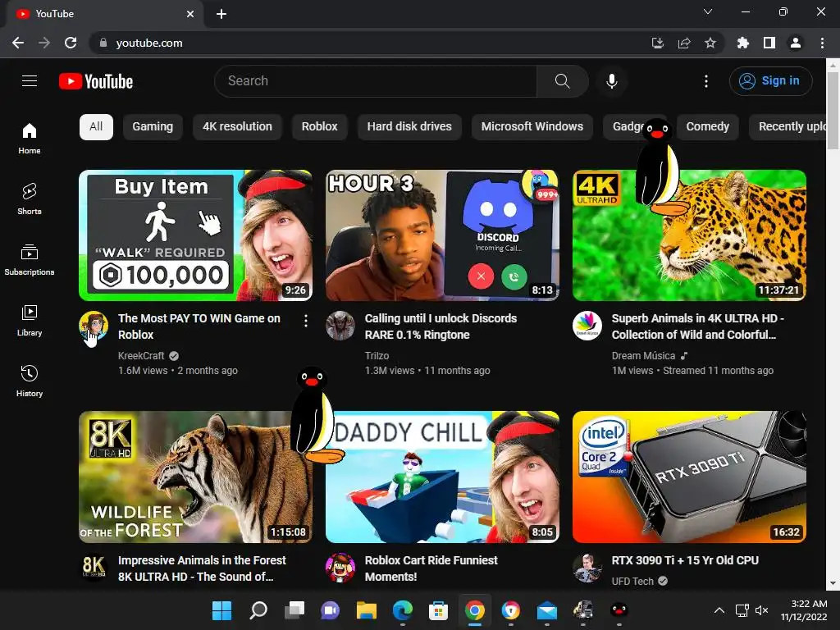Open Library in sidebar

30,321
